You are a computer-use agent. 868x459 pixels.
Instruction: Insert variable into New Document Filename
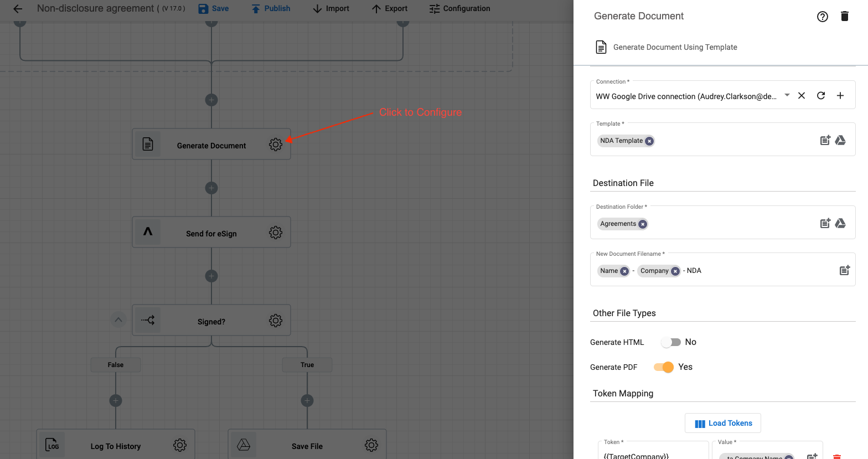[x=845, y=270]
